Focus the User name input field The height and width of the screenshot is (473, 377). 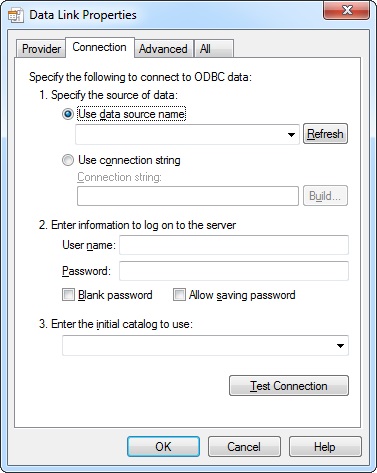(234, 245)
